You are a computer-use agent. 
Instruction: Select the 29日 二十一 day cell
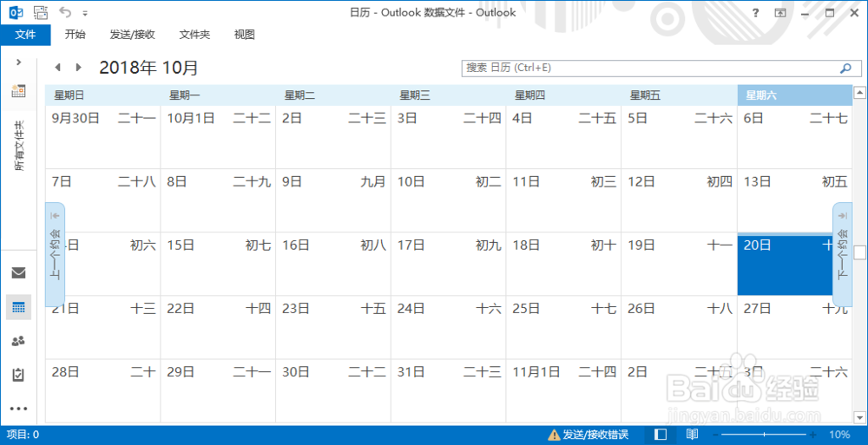click(x=218, y=391)
